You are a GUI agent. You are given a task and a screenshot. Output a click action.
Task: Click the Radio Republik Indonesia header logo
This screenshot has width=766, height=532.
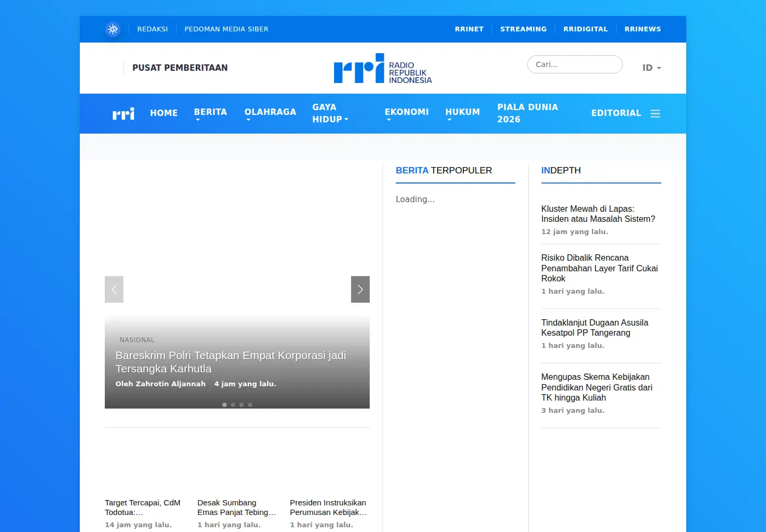[383, 68]
